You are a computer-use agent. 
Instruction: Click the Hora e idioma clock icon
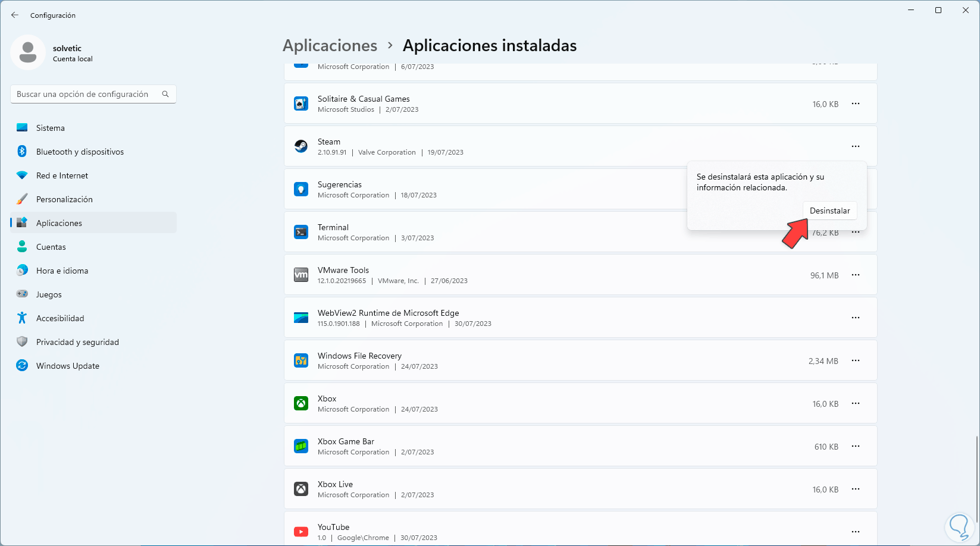click(x=22, y=271)
